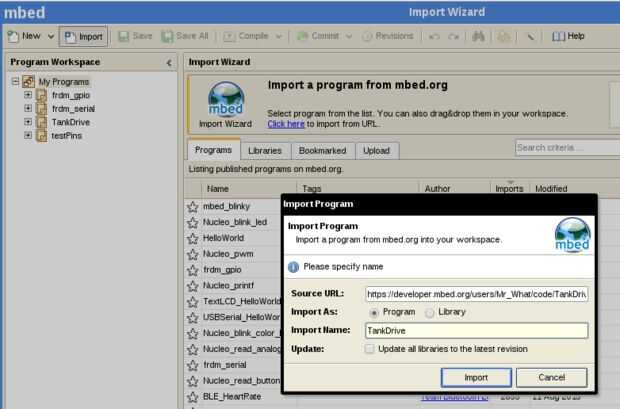Sort by the Modified column header
Viewport: 620px width, 409px height.
[551, 189]
